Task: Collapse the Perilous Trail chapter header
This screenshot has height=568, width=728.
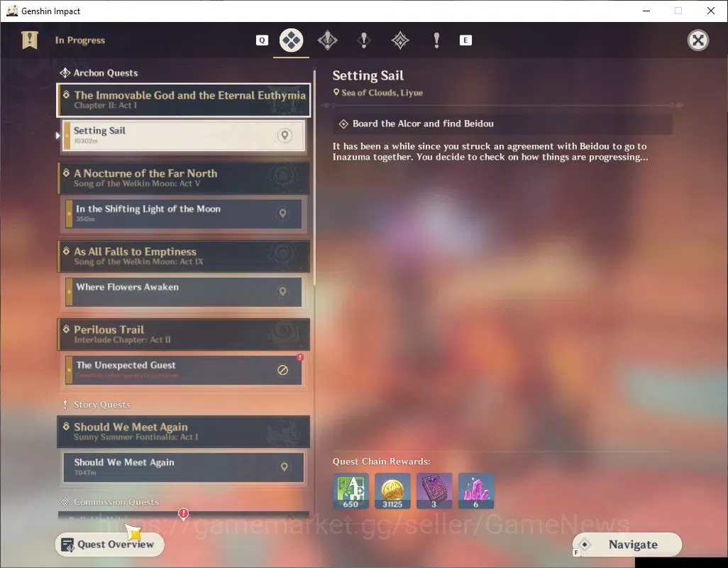Action: [183, 334]
